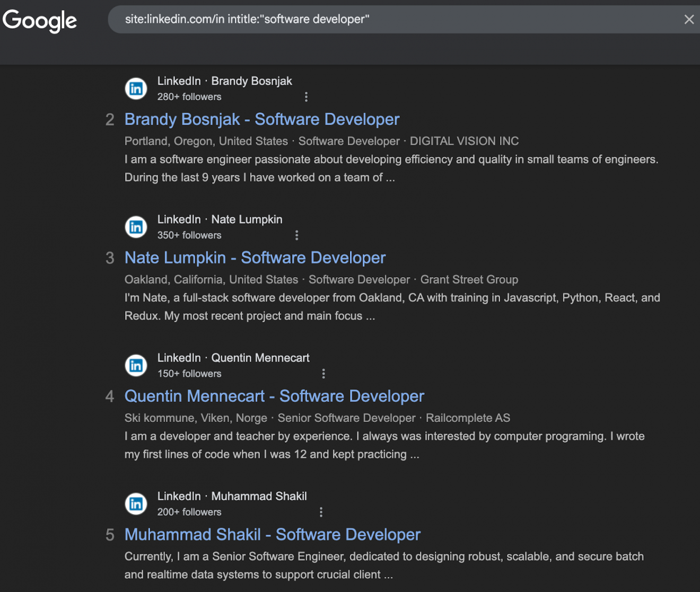The height and width of the screenshot is (592, 700).
Task: Open Muhammad Shakil's Software Developer profile link
Action: (272, 535)
